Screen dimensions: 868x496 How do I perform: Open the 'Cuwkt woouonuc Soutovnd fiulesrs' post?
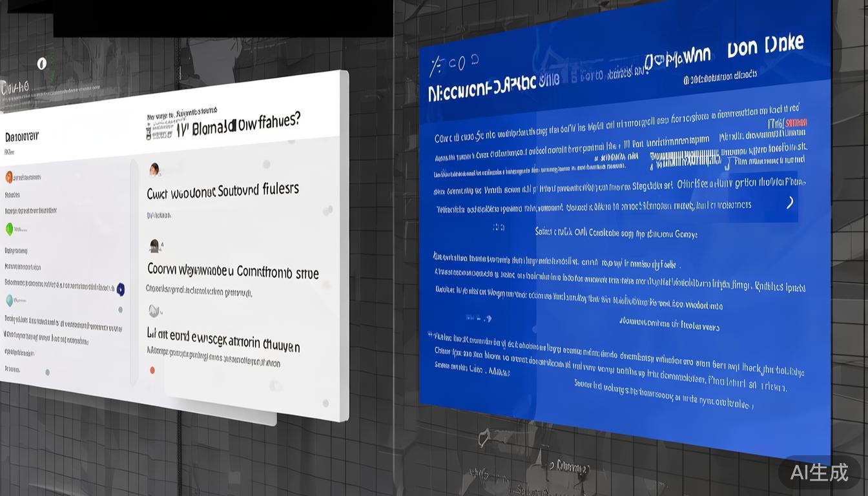(222, 191)
